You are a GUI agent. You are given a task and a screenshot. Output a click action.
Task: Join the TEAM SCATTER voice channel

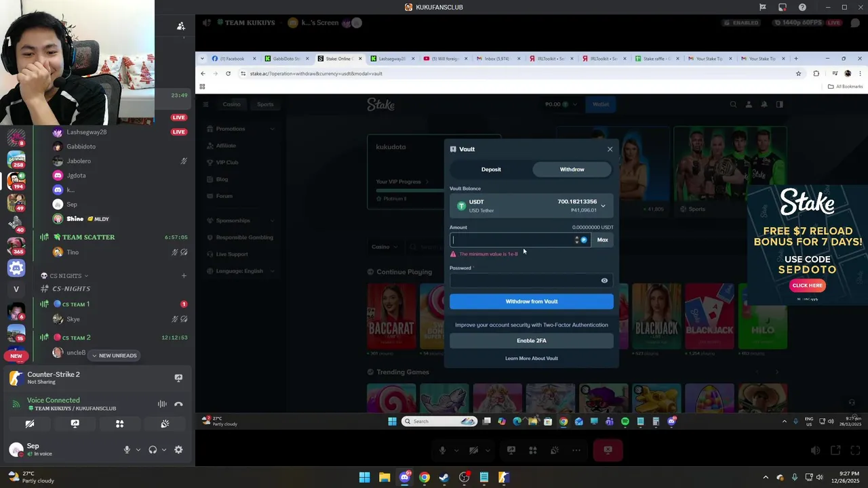tap(89, 237)
